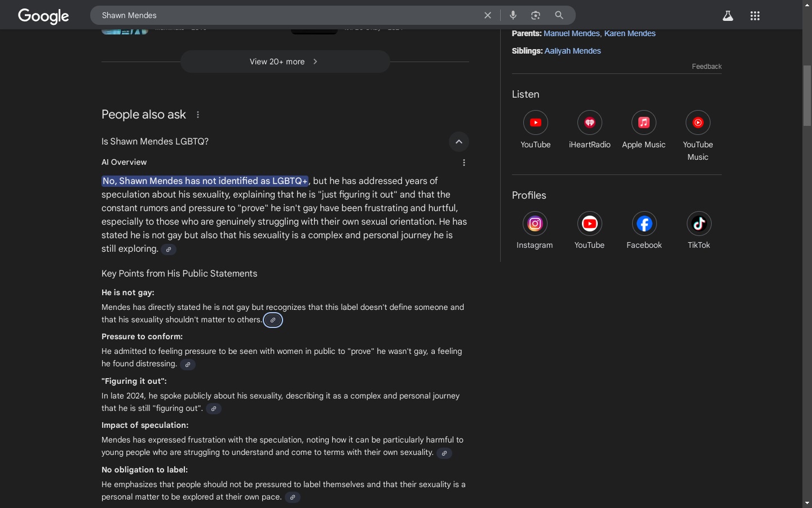Viewport: 812px width, 508px height.
Task: Click highlighted text 'No, Shawn Mendes has not identified as LGBTQ+'
Action: point(205,181)
